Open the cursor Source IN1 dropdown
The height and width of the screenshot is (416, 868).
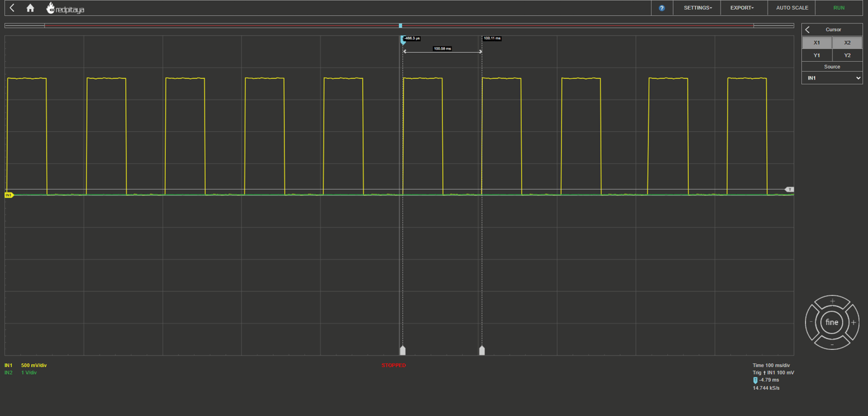[832, 78]
